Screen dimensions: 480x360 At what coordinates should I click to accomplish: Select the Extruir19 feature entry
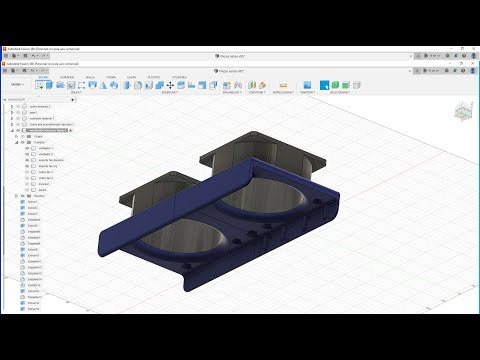coord(33,309)
